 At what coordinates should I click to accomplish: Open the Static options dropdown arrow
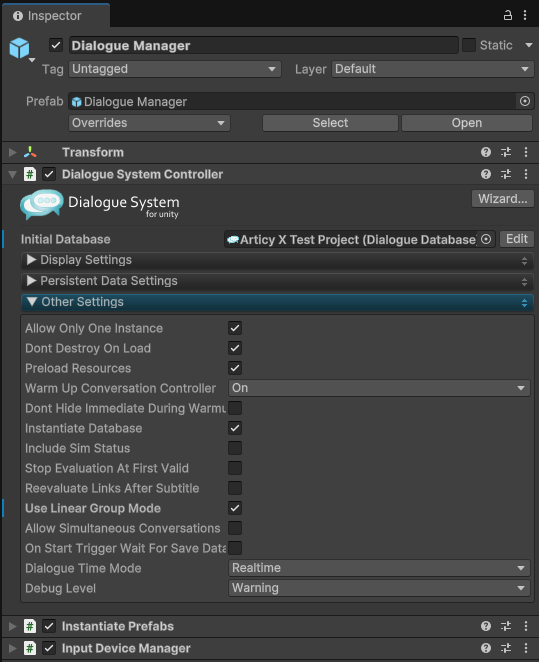(x=528, y=45)
